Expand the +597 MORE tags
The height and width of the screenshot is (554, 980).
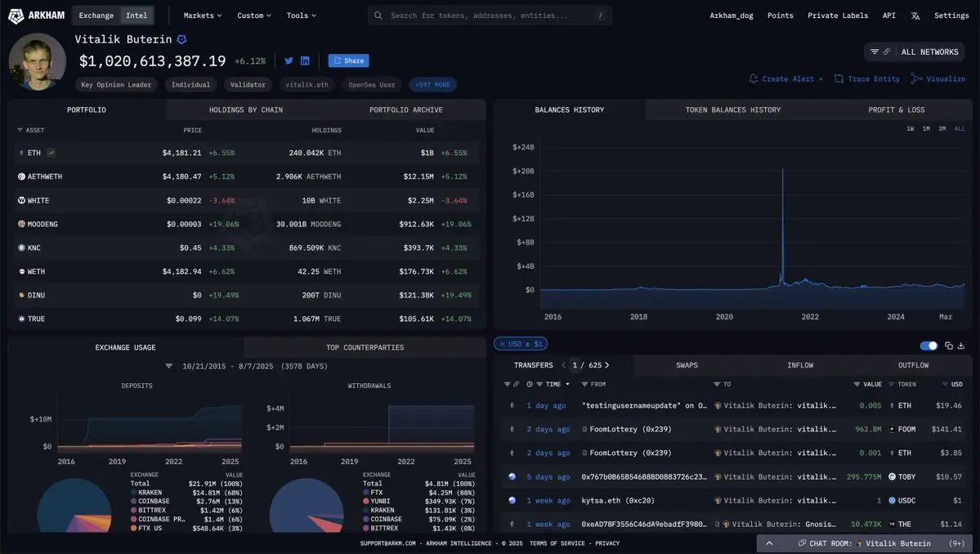click(x=432, y=85)
